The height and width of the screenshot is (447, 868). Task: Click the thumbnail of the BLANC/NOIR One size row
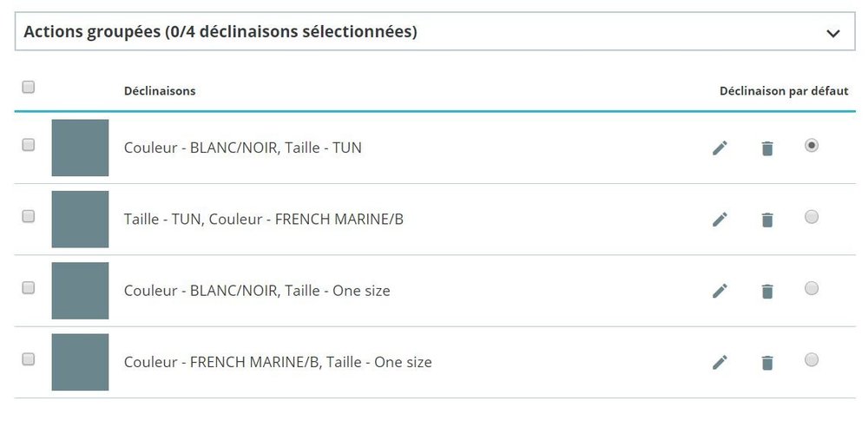pyautogui.click(x=80, y=291)
